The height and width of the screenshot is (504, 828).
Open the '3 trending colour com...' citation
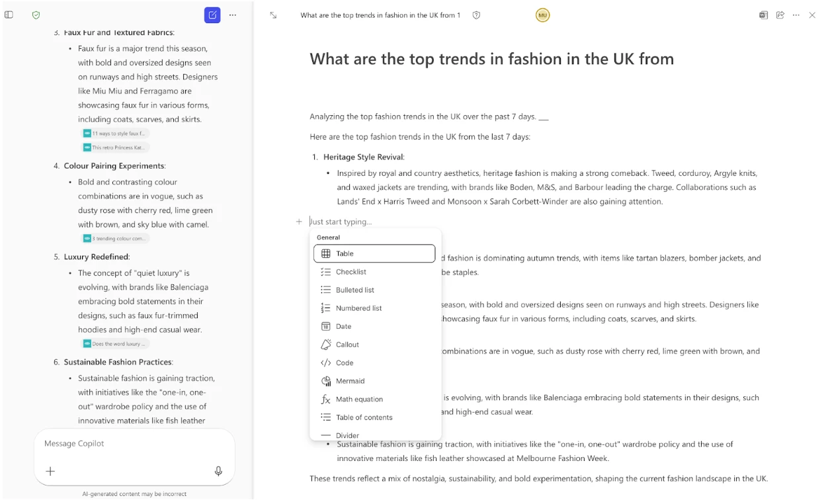tap(116, 238)
